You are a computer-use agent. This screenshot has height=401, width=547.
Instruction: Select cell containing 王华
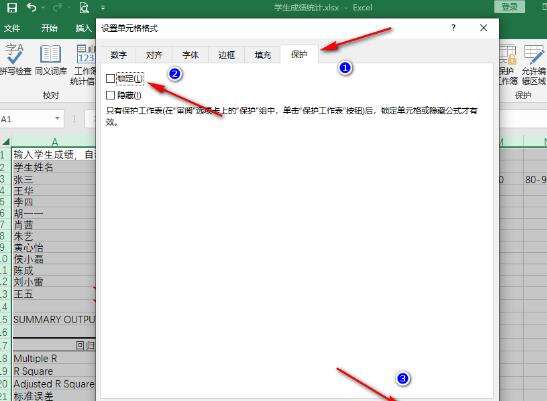[x=54, y=191]
